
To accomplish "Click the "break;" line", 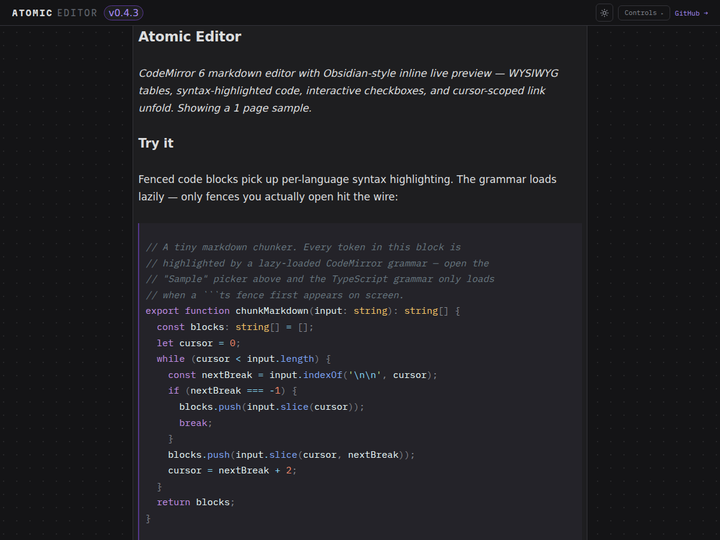I will tap(196, 423).
